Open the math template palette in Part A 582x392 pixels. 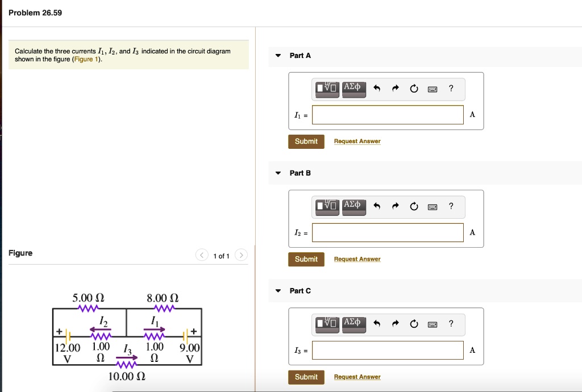326,89
